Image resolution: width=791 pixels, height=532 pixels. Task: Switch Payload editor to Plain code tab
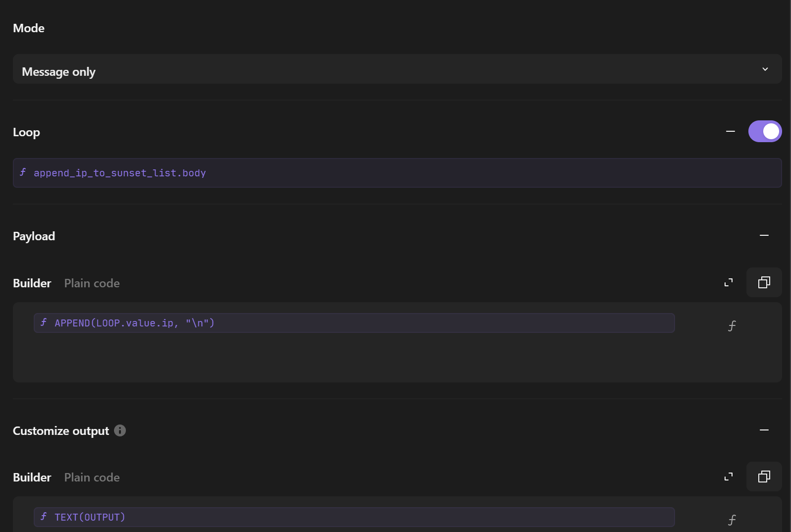tap(92, 283)
